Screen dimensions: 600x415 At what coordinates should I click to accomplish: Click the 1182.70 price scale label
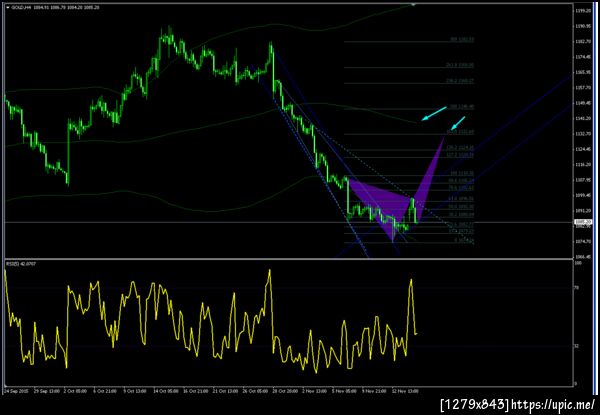[583, 41]
